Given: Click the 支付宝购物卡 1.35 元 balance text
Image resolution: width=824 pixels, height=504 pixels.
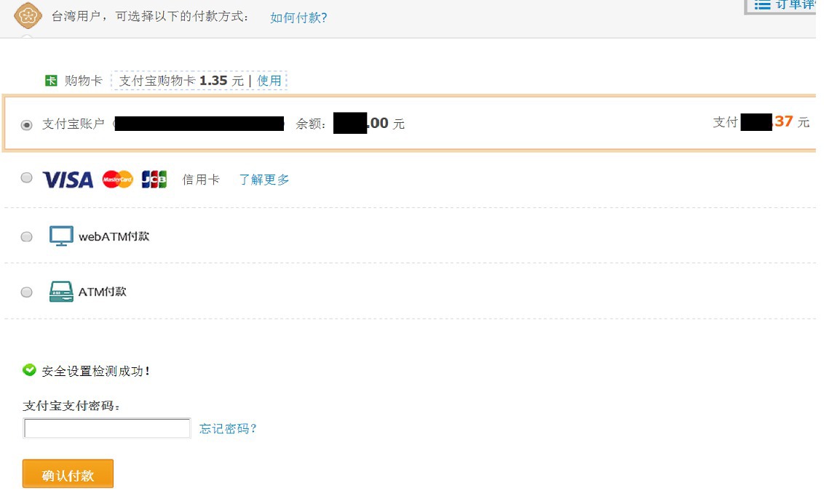Looking at the screenshot, I should (x=181, y=80).
